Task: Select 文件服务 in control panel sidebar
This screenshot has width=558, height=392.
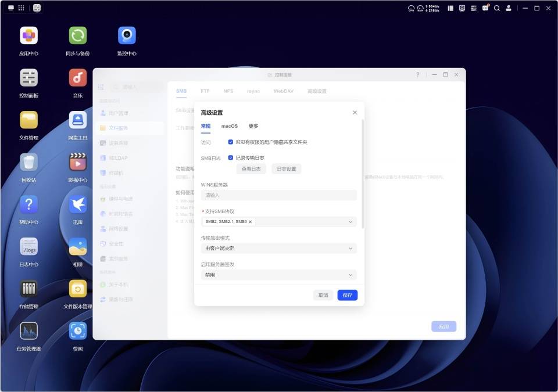Action: [128, 128]
